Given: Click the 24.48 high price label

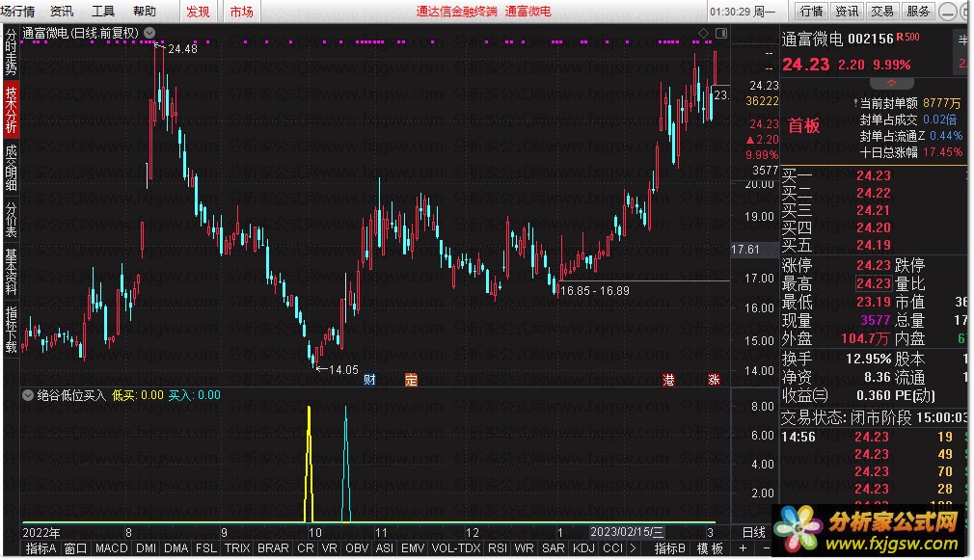Looking at the screenshot, I should point(182,49).
